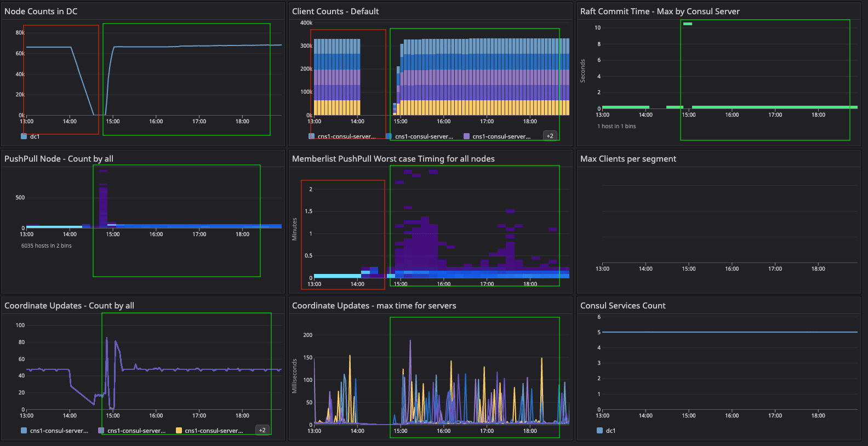Click the Consul Services Count panel title
This screenshot has width=868, height=446.
pyautogui.click(x=623, y=306)
